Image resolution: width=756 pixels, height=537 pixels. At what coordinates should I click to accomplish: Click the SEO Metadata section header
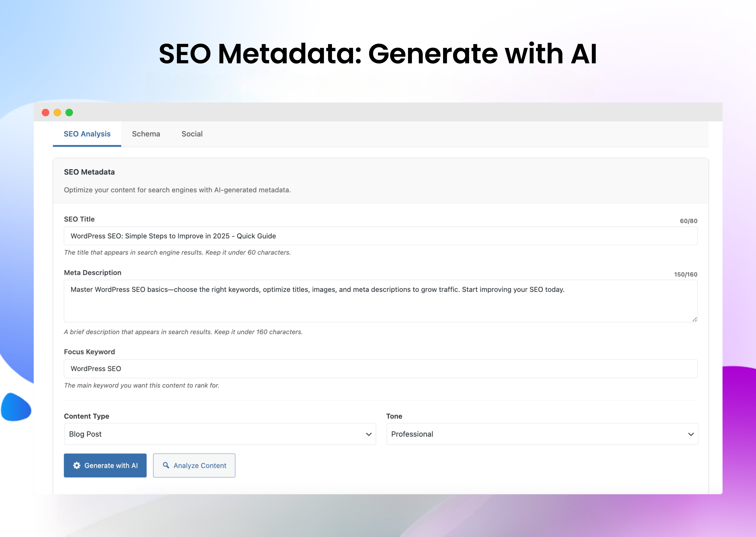click(89, 172)
